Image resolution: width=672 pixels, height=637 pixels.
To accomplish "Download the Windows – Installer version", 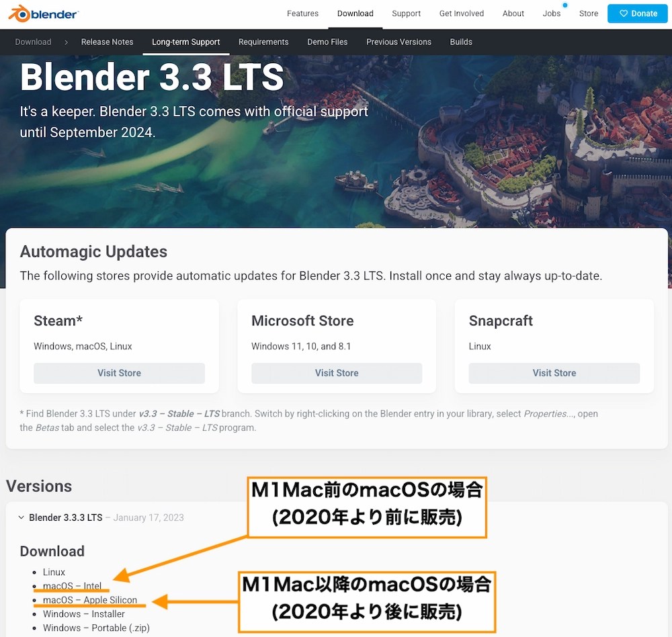I will tap(84, 613).
